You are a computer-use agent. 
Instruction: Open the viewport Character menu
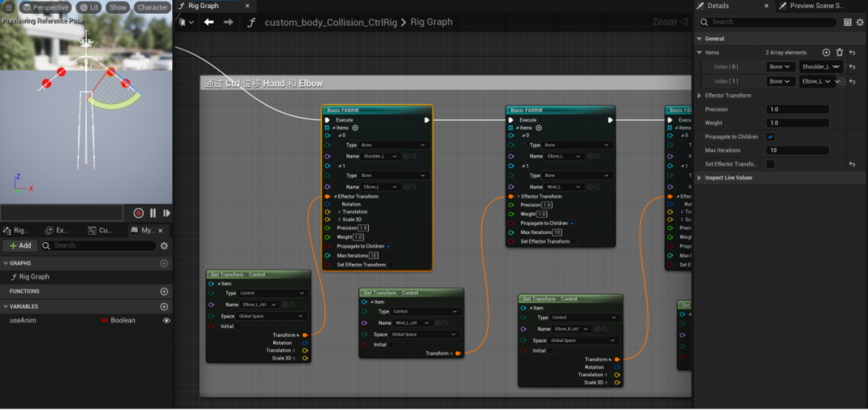tap(152, 7)
